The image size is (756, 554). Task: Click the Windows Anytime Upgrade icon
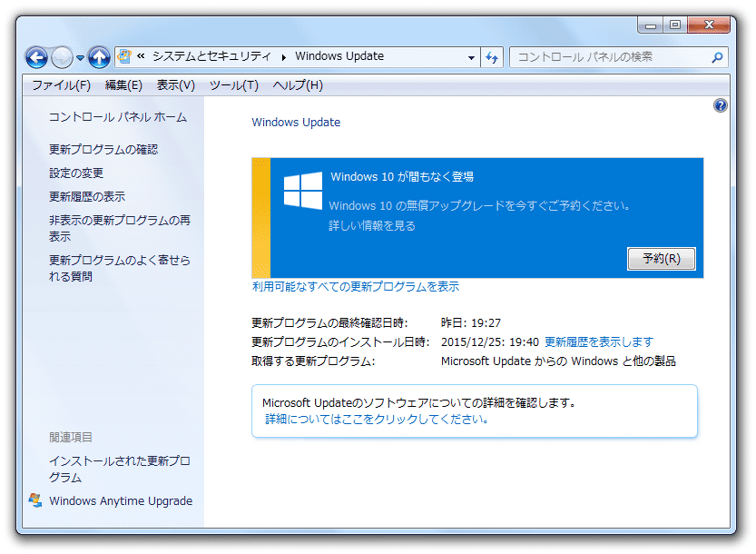click(35, 500)
